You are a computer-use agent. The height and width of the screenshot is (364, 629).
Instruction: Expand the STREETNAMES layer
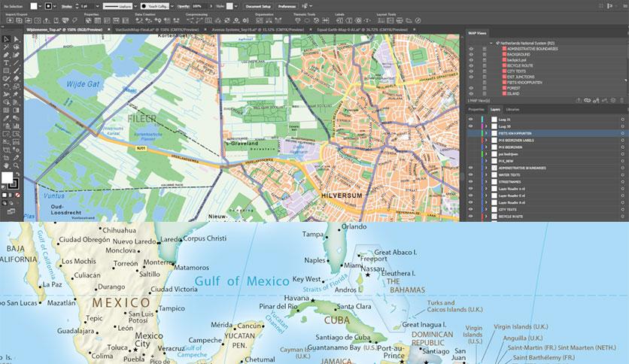click(486, 181)
